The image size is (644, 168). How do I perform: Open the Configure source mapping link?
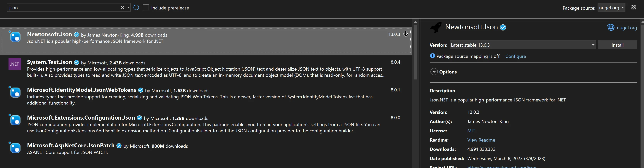pyautogui.click(x=516, y=56)
